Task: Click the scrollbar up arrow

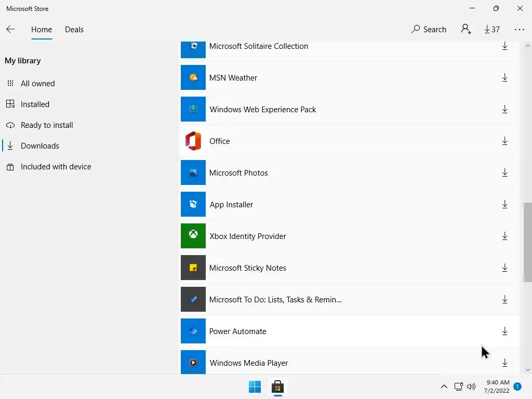Action: coord(527,46)
